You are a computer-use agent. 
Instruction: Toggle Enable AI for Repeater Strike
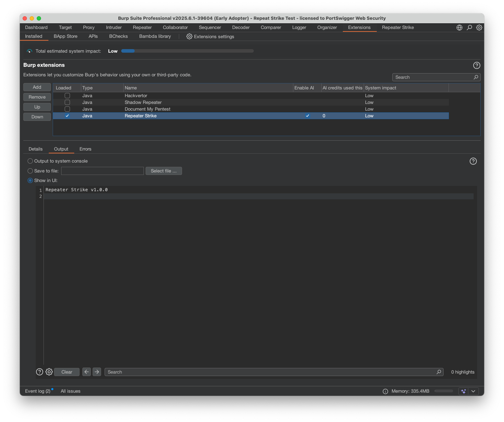point(307,116)
